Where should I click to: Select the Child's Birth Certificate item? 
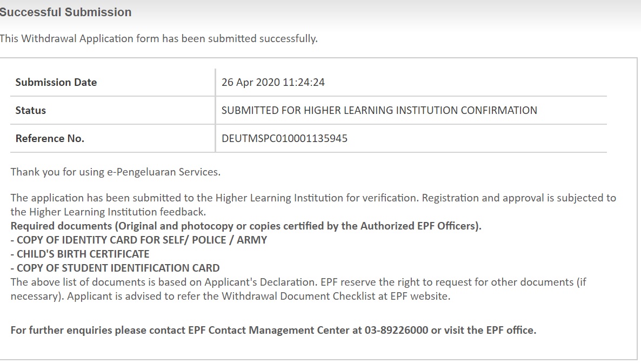[x=80, y=254]
